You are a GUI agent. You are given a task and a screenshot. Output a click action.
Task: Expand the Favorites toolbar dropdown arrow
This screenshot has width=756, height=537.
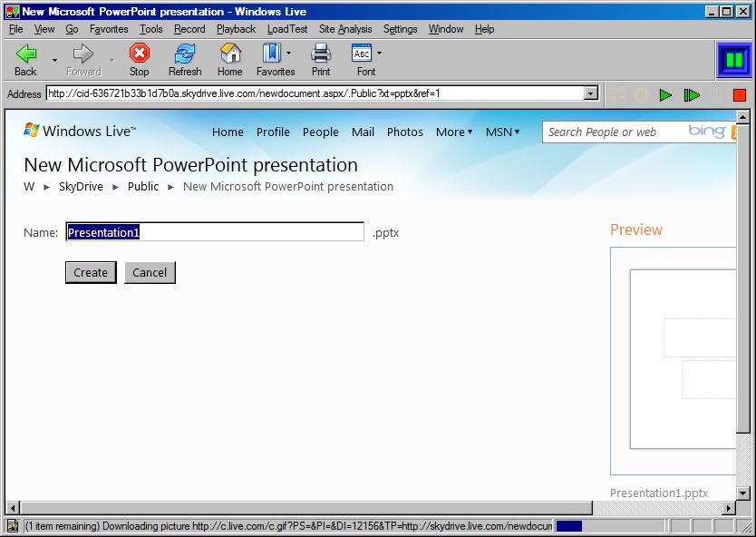click(289, 54)
